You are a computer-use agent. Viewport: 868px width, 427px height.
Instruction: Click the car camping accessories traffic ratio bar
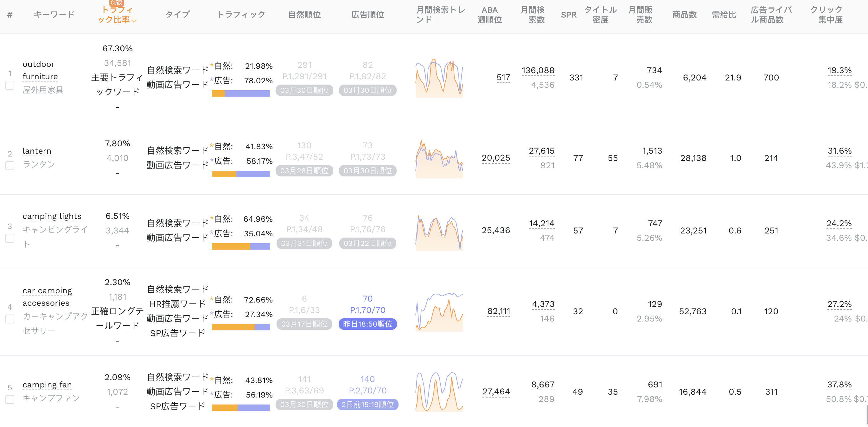pyautogui.click(x=241, y=327)
